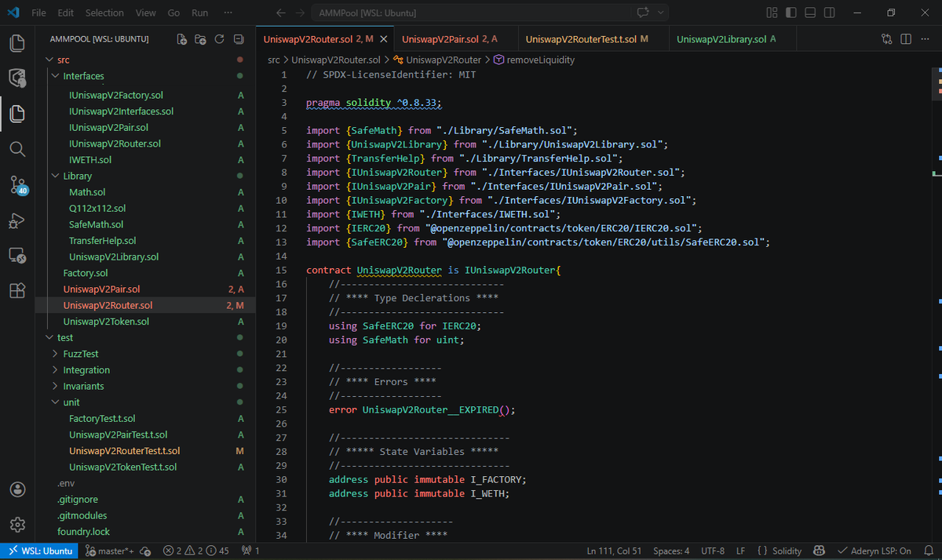Click the New Folder icon in explorer header
The width and height of the screenshot is (942, 560).
(200, 38)
